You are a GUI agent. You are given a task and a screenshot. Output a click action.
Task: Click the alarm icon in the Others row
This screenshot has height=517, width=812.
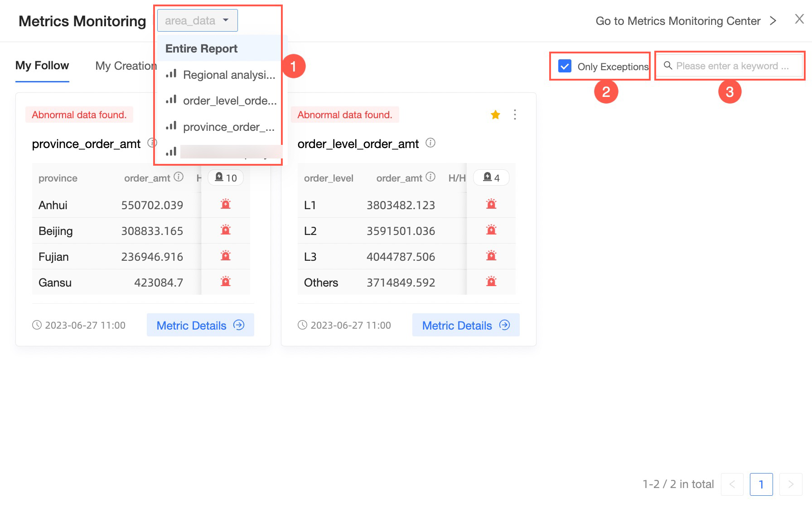click(491, 282)
